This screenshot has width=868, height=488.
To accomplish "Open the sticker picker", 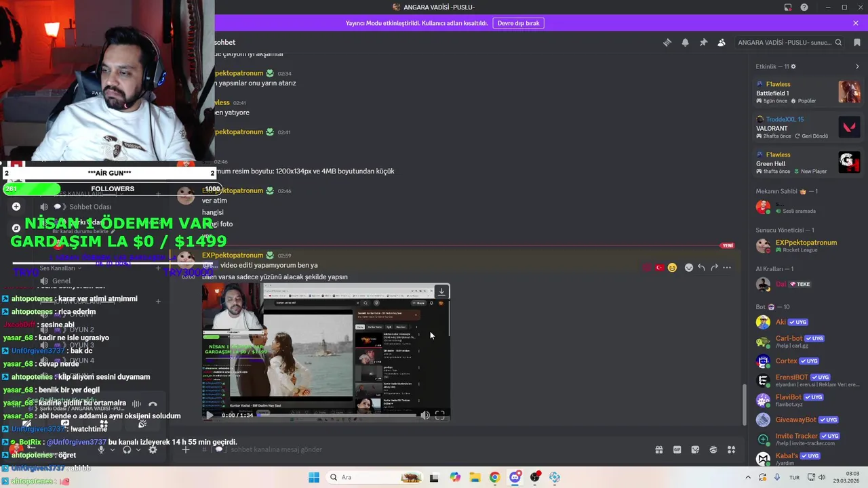I will [695, 449].
